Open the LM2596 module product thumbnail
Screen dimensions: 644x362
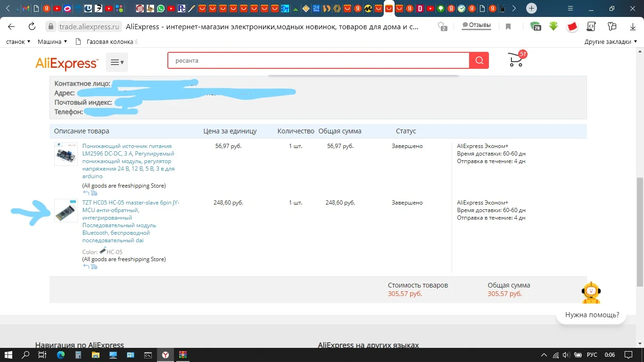66,154
